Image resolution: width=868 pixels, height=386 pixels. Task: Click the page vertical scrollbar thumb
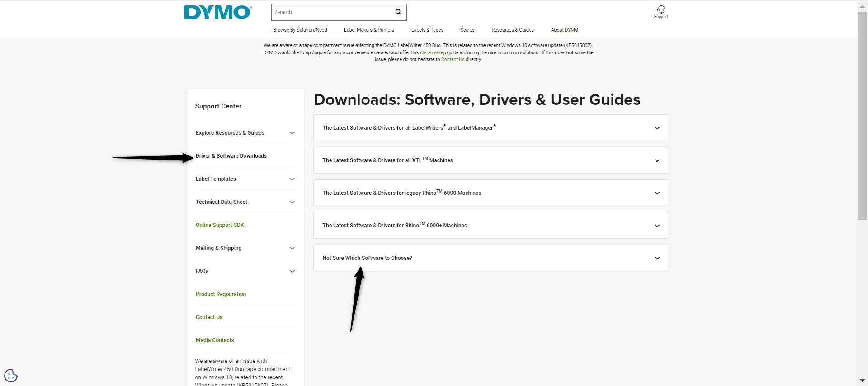point(862,115)
